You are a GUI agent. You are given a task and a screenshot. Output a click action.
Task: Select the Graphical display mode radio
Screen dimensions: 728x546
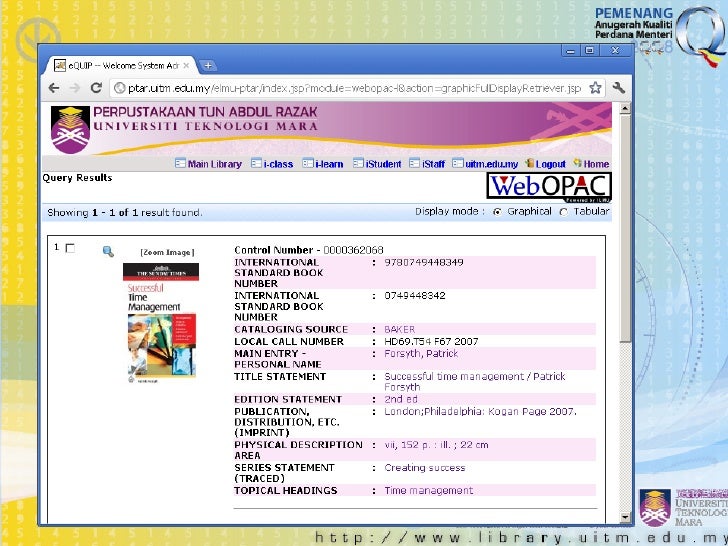[x=497, y=212]
